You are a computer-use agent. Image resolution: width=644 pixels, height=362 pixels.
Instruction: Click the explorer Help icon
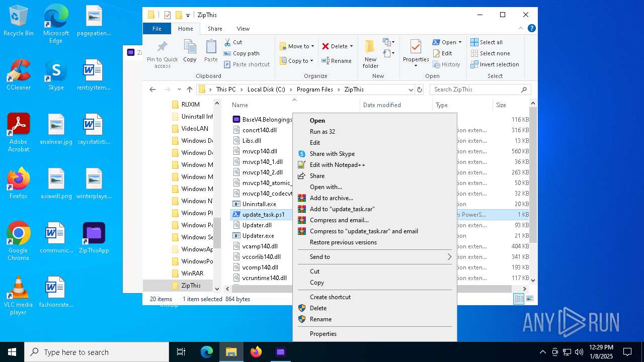(531, 29)
